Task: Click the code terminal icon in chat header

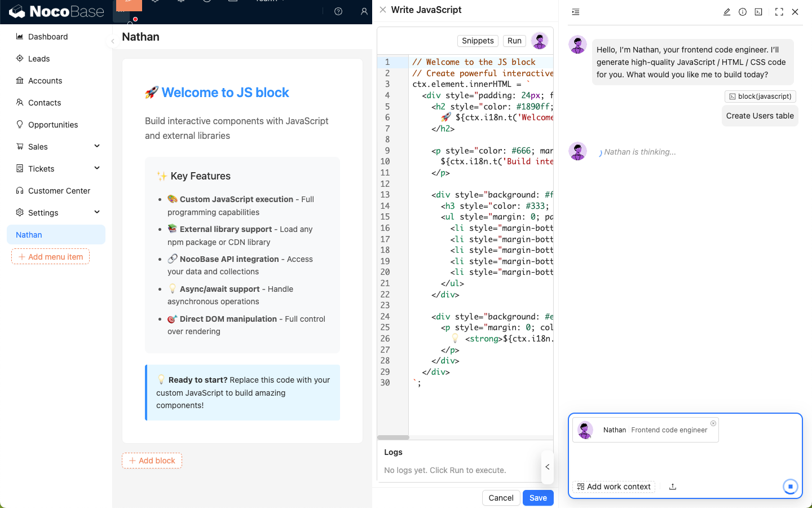Action: pyautogui.click(x=758, y=12)
